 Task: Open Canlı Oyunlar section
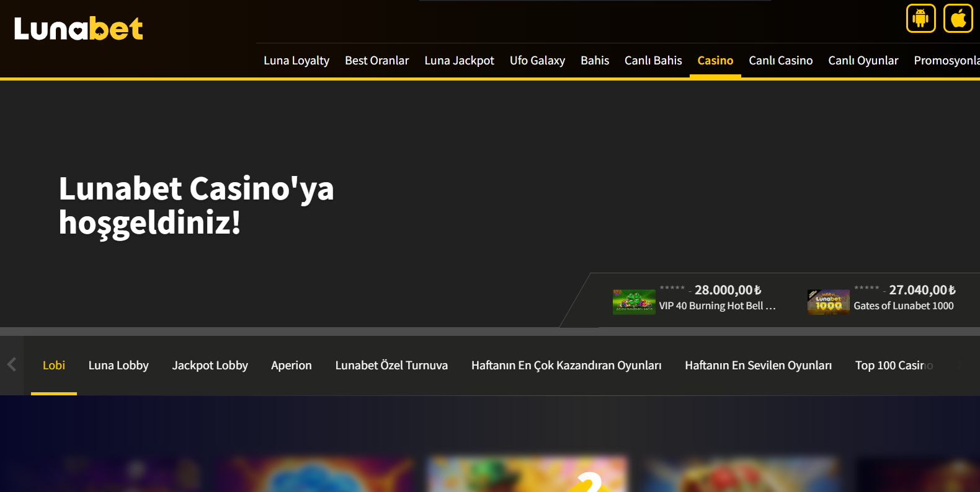(x=863, y=61)
